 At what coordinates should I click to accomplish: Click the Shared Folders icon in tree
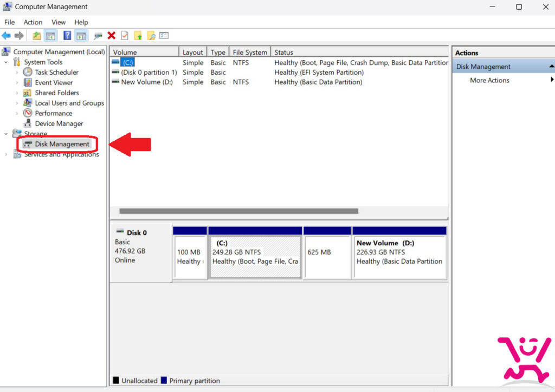tap(27, 93)
